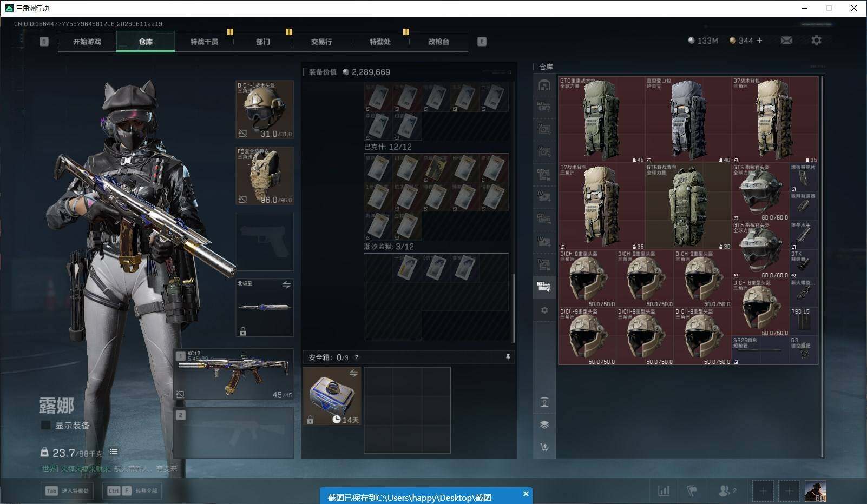The image size is (867, 504).
Task: Select the 重型登山包 backpack
Action: point(688,120)
